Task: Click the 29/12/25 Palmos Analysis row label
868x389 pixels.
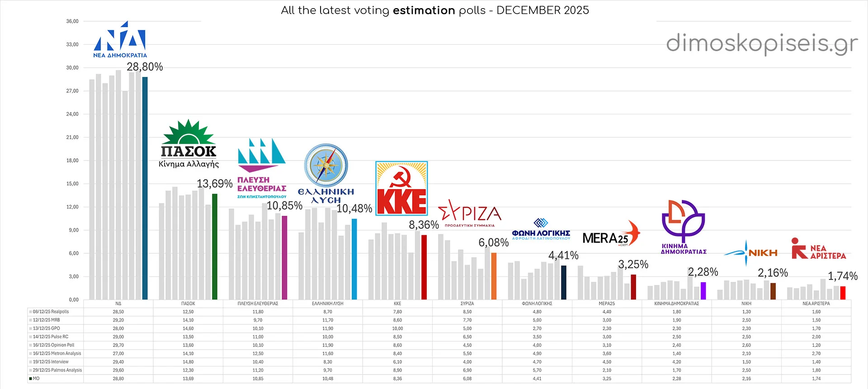Action: click(x=57, y=370)
